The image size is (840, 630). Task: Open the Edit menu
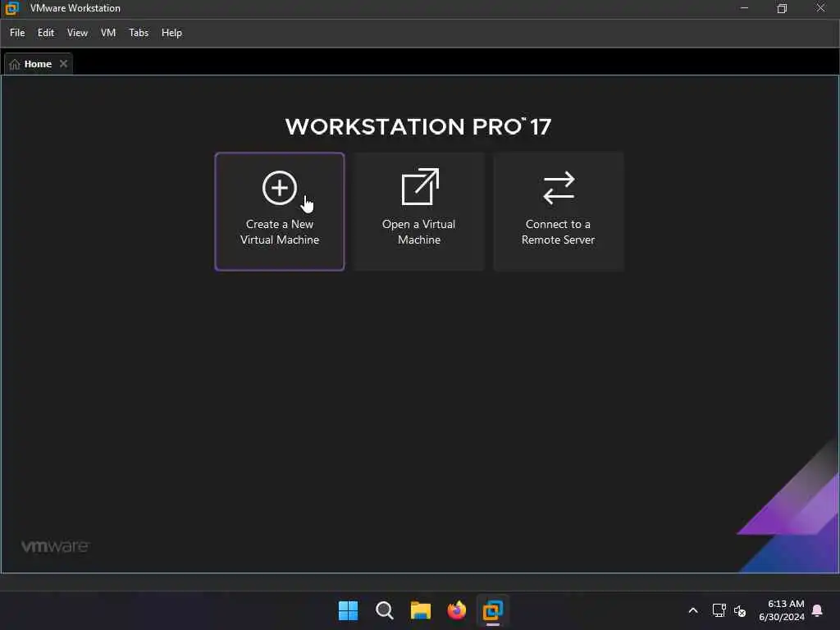tap(46, 33)
